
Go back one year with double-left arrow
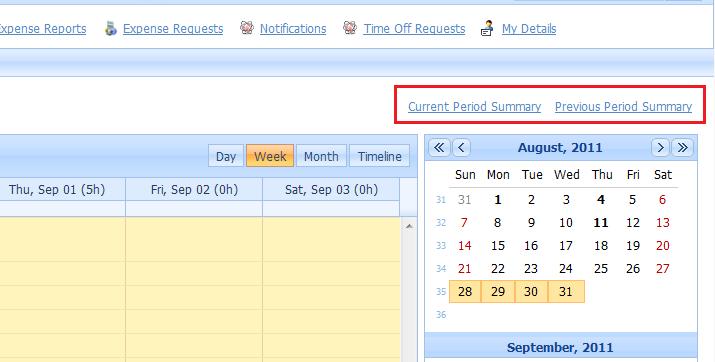[x=439, y=148]
